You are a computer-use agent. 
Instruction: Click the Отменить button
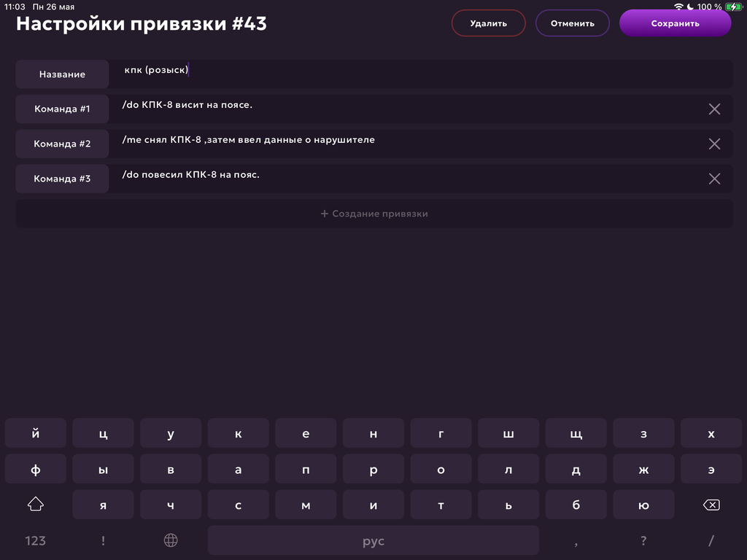(572, 23)
